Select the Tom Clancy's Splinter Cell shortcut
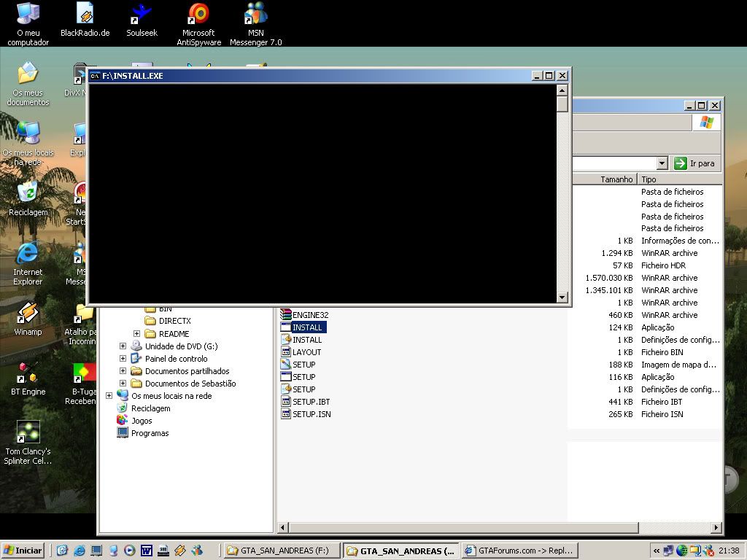The height and width of the screenshot is (560, 747). coord(28,433)
